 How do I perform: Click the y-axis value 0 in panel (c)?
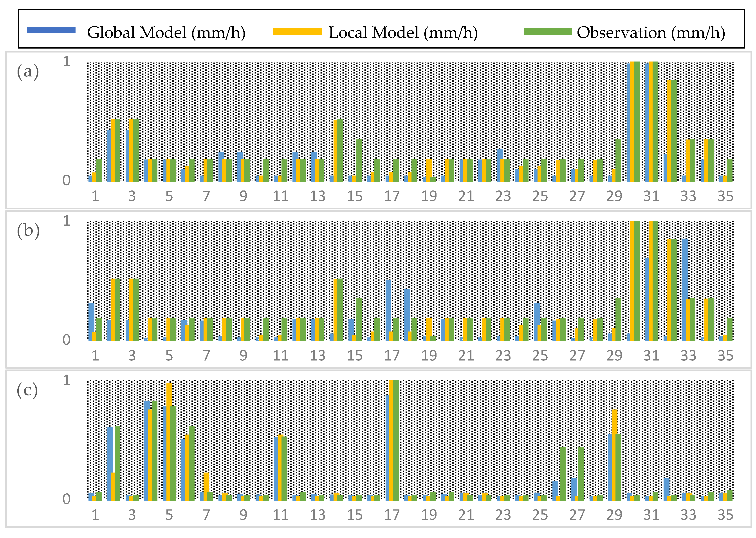click(67, 499)
